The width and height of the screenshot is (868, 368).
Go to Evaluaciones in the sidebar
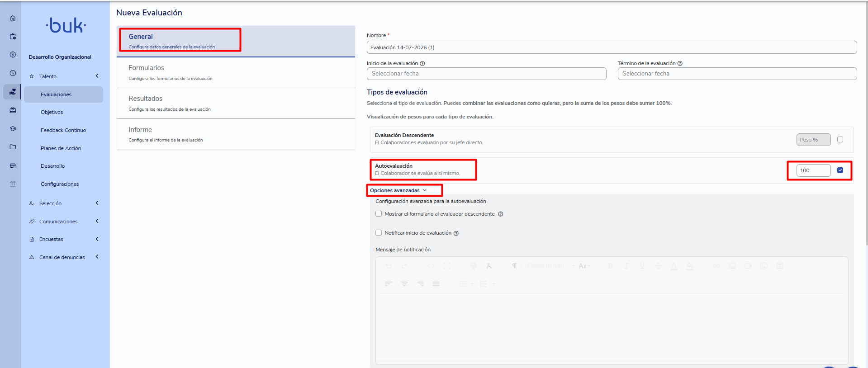tap(63, 94)
